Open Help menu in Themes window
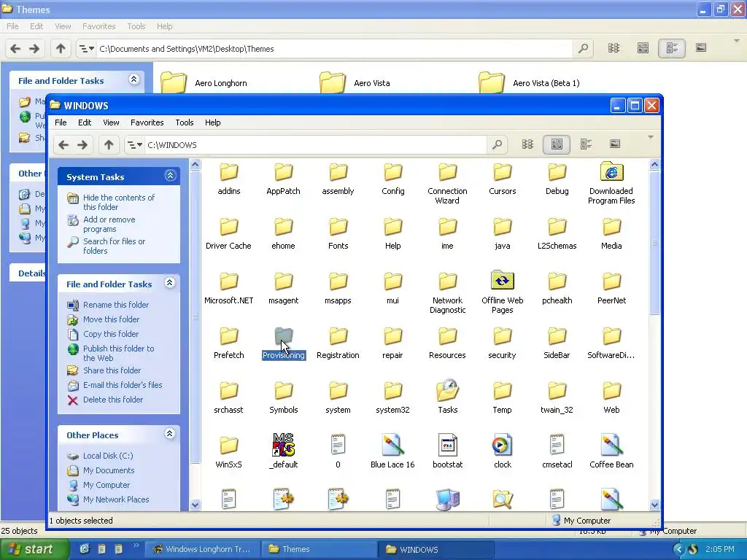The image size is (747, 560). [164, 26]
